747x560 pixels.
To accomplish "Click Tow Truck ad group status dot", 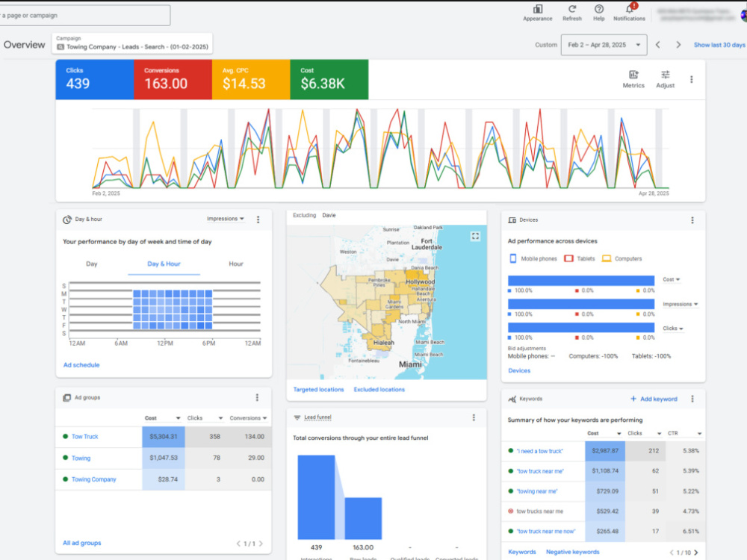I will (x=65, y=436).
